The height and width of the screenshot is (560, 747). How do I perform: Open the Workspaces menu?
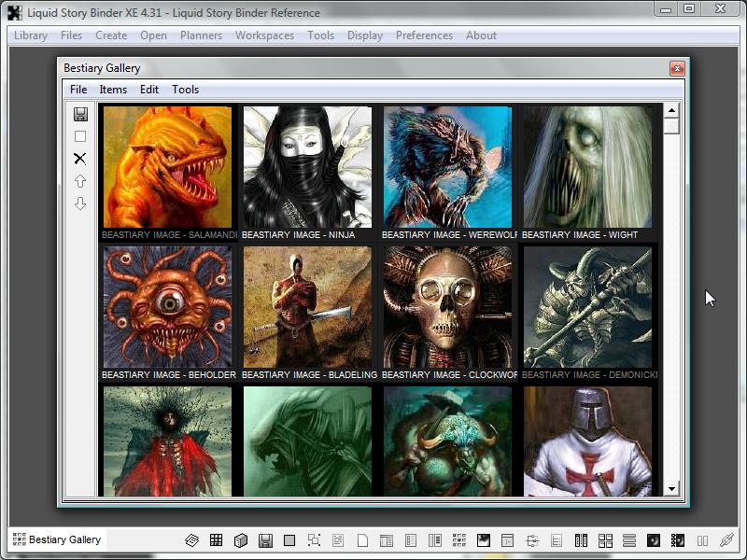264,35
